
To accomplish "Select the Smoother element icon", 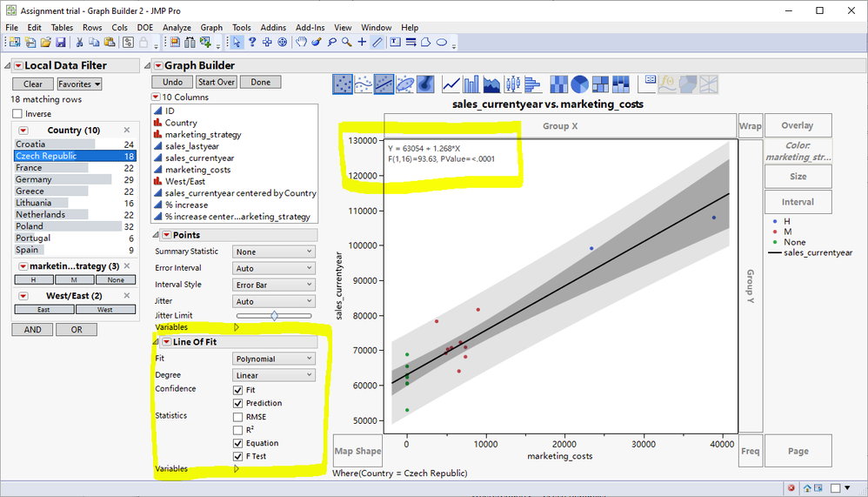I will 364,84.
